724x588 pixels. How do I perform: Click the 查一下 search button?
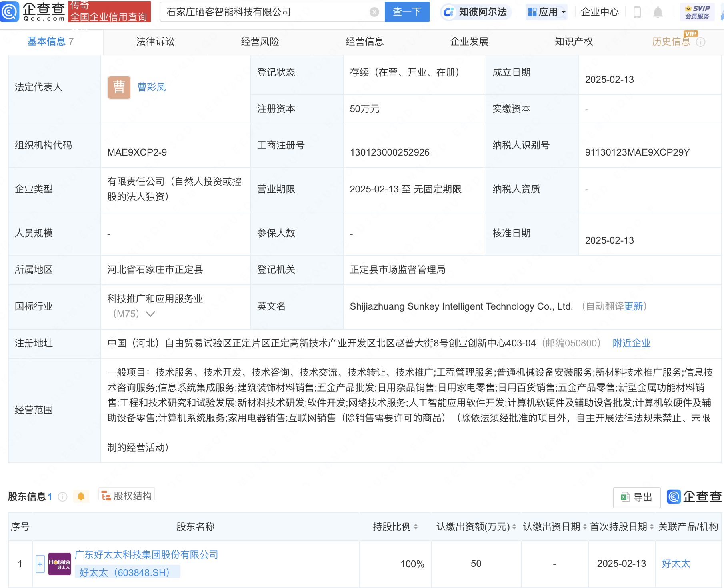(x=407, y=12)
